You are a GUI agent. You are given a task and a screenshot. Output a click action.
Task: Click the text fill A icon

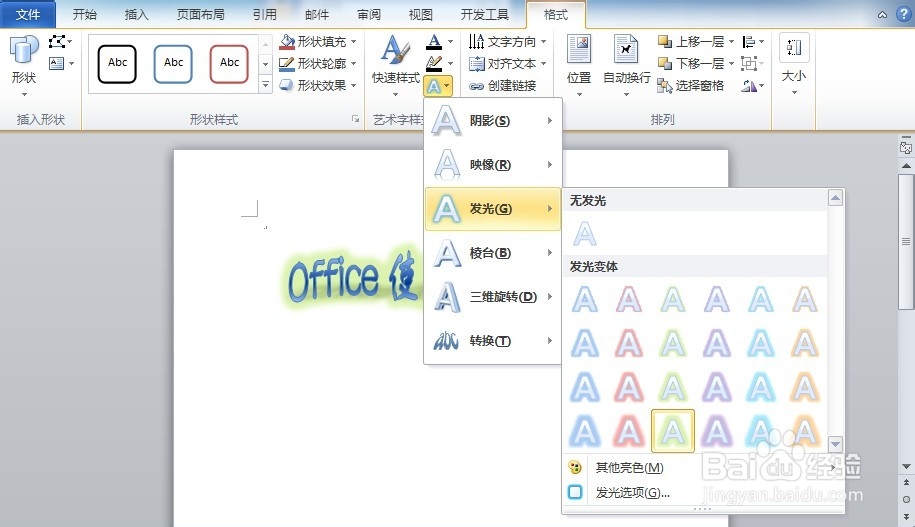[434, 41]
